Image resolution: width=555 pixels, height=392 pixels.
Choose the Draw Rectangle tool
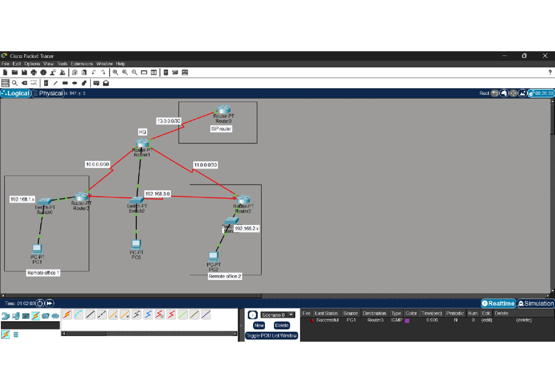pyautogui.click(x=65, y=83)
